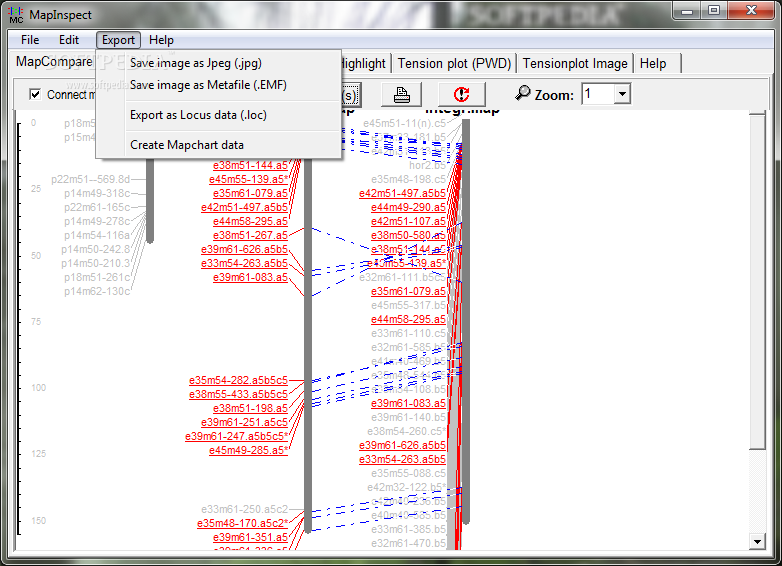Click gray marker p14m62-130c
This screenshot has height=566, width=782.
(x=97, y=291)
